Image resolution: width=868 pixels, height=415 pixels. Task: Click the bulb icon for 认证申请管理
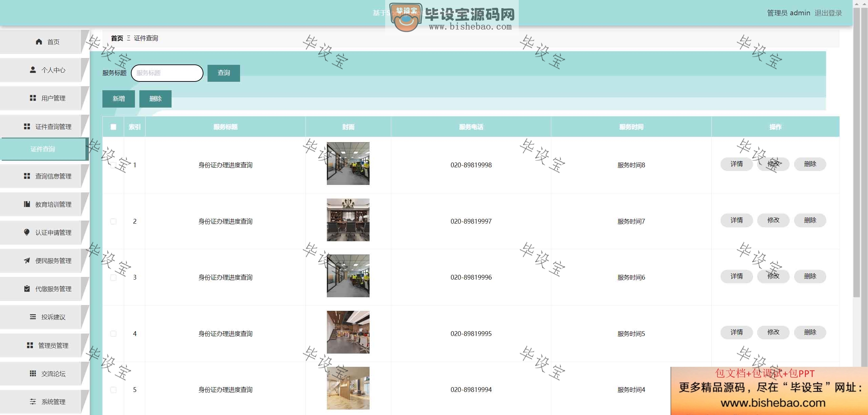(x=27, y=232)
